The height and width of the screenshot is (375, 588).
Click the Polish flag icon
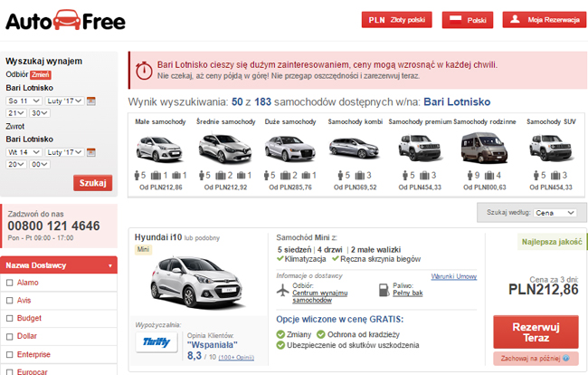[455, 20]
